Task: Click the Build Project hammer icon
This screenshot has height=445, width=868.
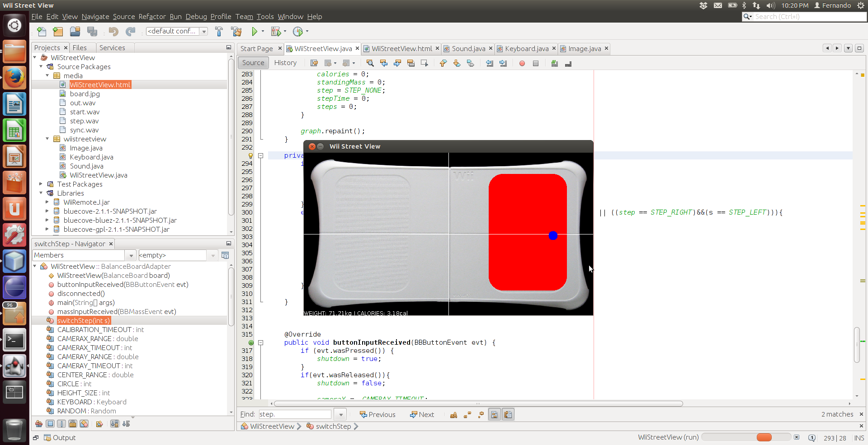Action: coord(219,31)
